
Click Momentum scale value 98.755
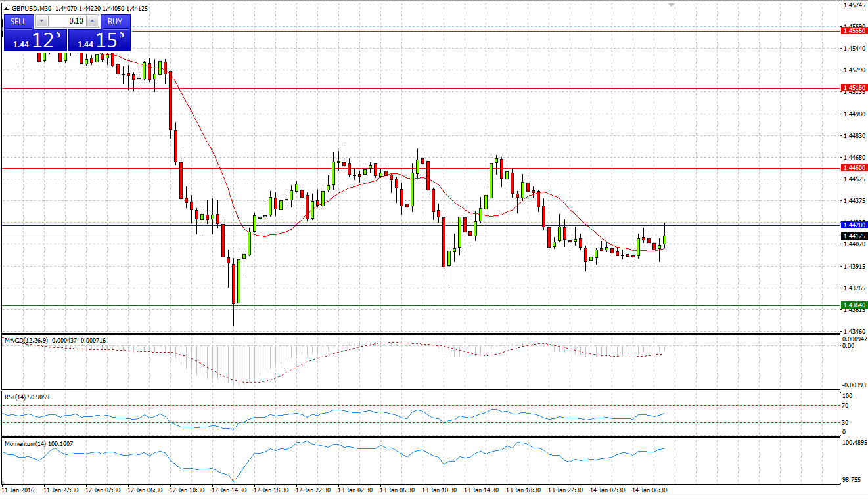(x=852, y=480)
